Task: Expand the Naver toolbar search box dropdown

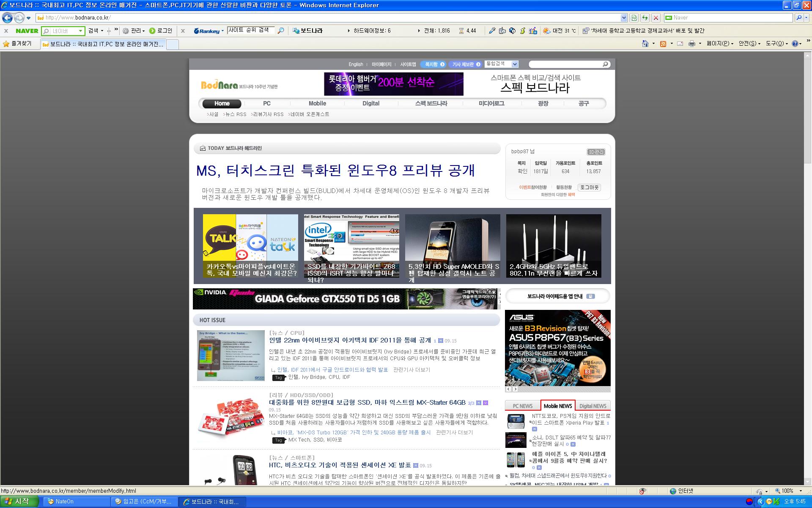Action: coord(80,31)
